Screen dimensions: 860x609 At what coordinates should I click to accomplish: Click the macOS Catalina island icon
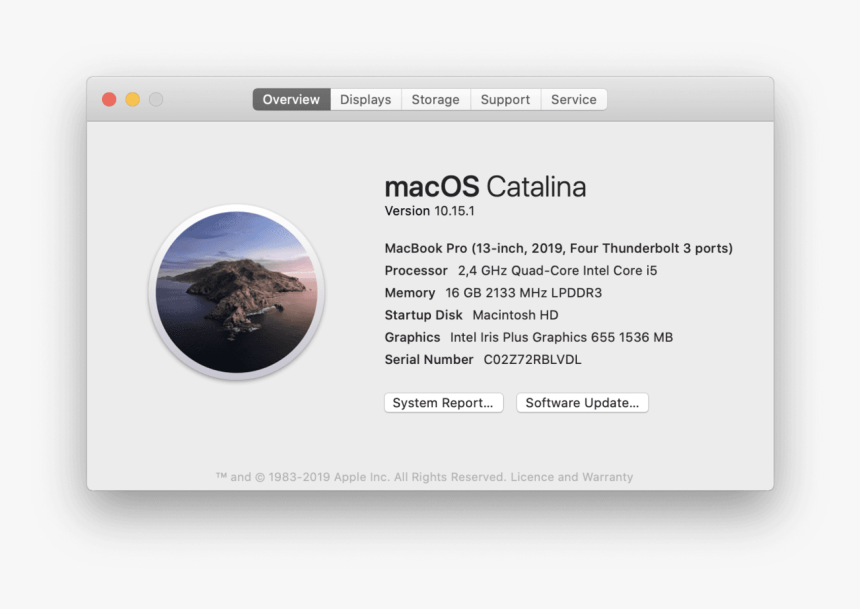pos(236,292)
